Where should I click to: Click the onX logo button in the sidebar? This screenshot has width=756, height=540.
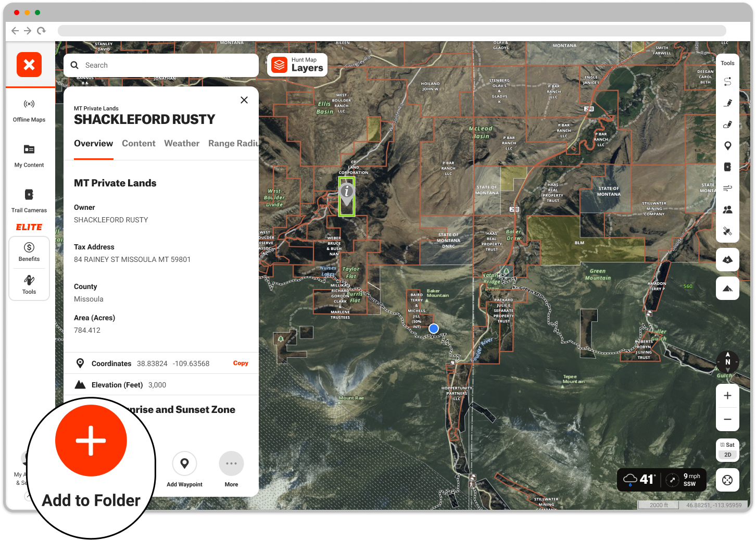(29, 65)
